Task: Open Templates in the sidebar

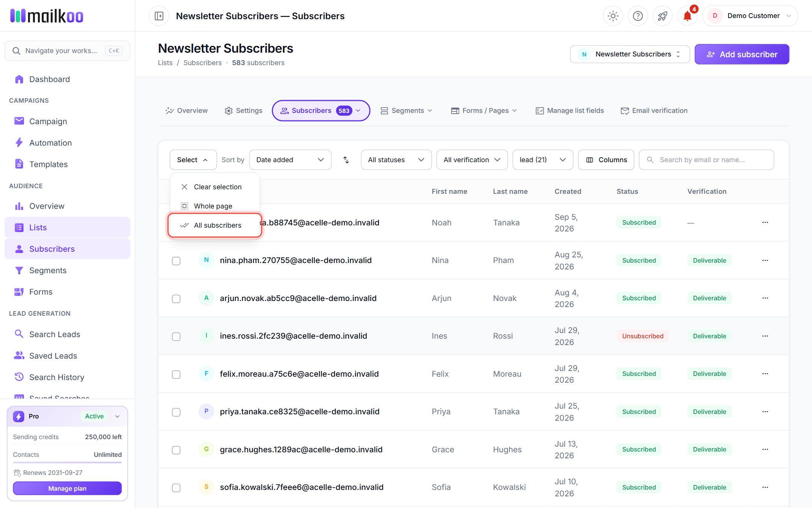Action: (67, 164)
